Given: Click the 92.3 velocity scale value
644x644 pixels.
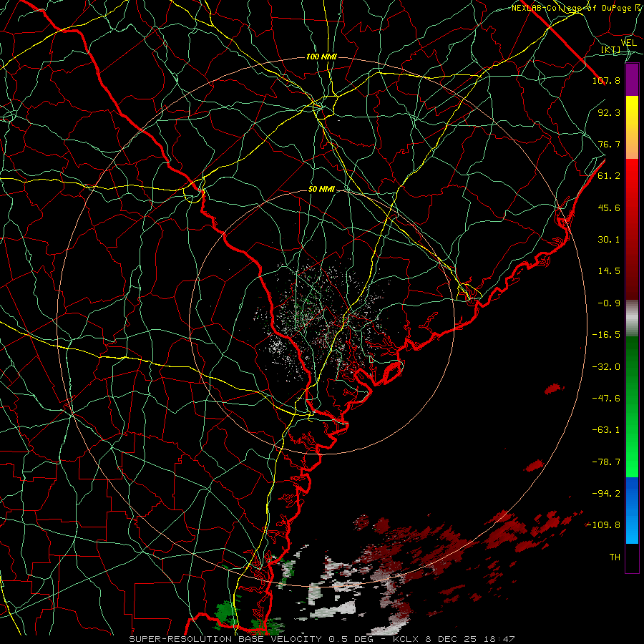Looking at the screenshot, I should coord(609,112).
